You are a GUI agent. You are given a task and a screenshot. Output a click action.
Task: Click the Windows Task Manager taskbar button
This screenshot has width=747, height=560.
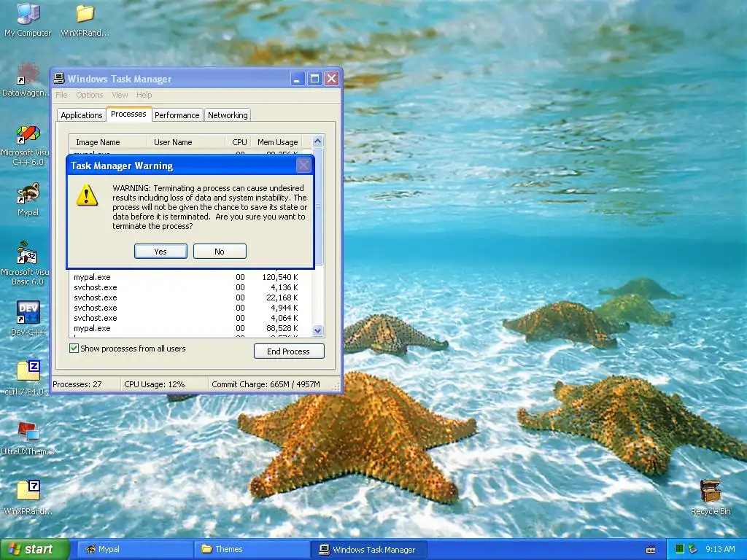tap(368, 550)
